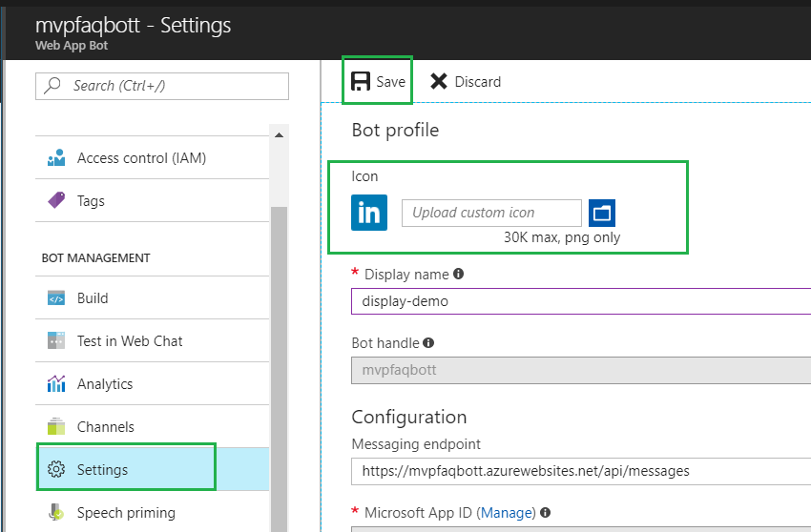Open Speech priming in sidebar
This screenshot has height=532, width=811.
coord(126,513)
